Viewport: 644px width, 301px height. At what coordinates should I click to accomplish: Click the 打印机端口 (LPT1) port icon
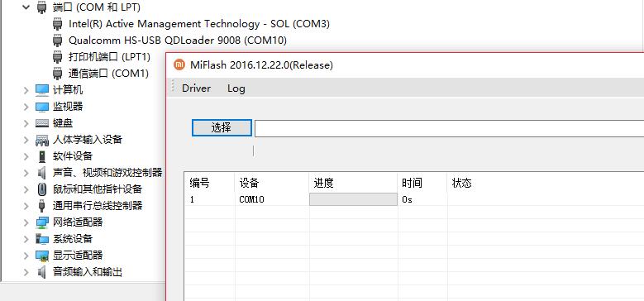coord(58,57)
